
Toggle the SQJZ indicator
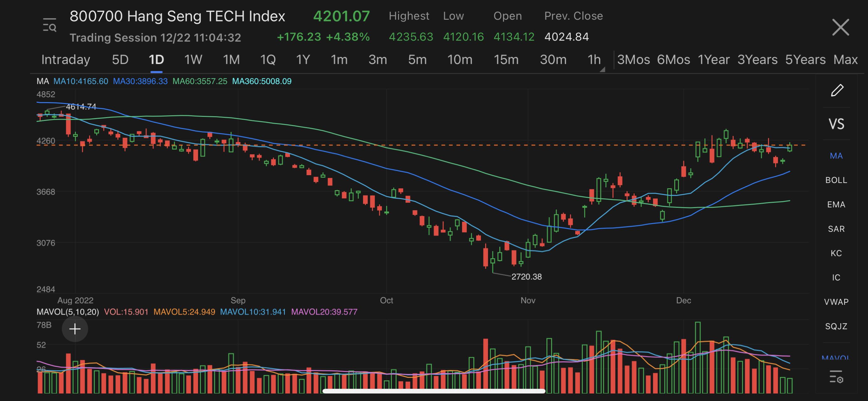click(x=836, y=326)
